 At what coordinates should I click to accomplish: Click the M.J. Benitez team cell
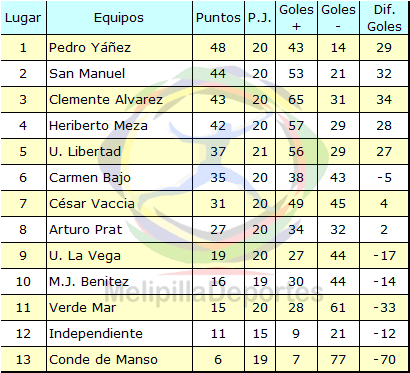click(119, 282)
